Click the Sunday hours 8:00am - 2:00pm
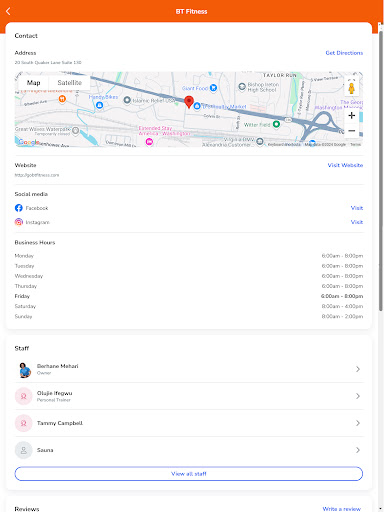This screenshot has width=384, height=512. [342, 316]
